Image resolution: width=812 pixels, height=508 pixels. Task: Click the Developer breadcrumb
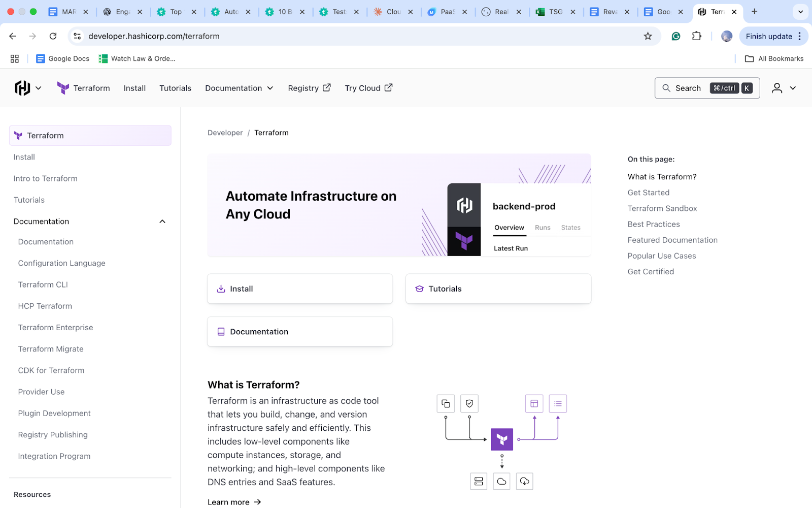point(225,133)
